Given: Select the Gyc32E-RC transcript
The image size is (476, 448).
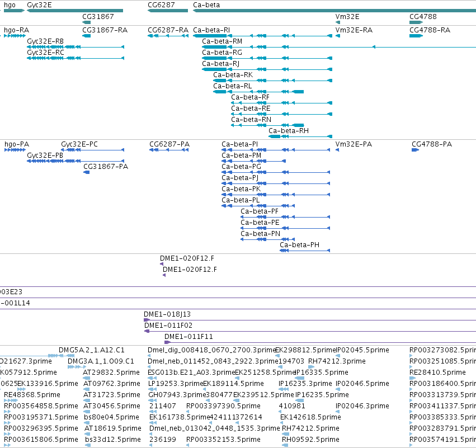Looking at the screenshot, I should (x=76, y=58).
